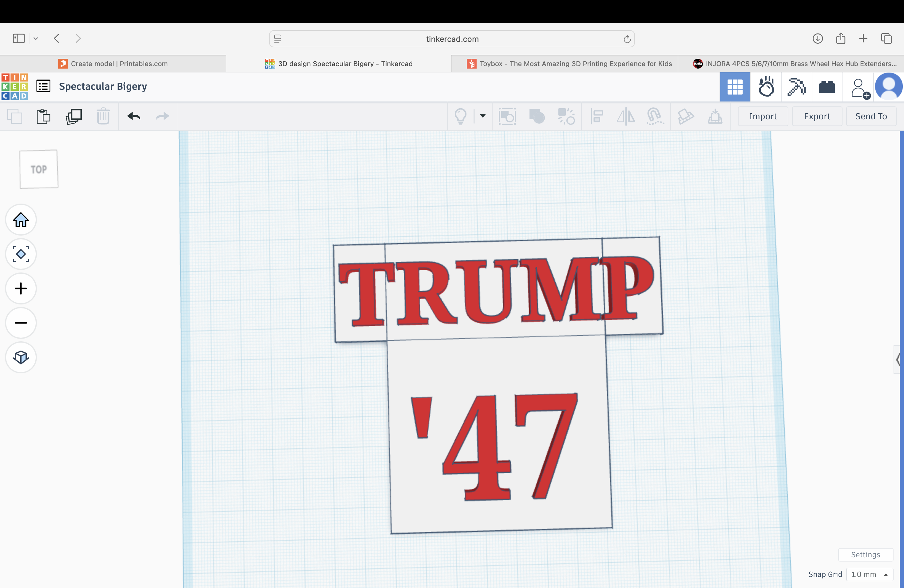
Task: Reload the page in Safari
Action: [x=627, y=39]
